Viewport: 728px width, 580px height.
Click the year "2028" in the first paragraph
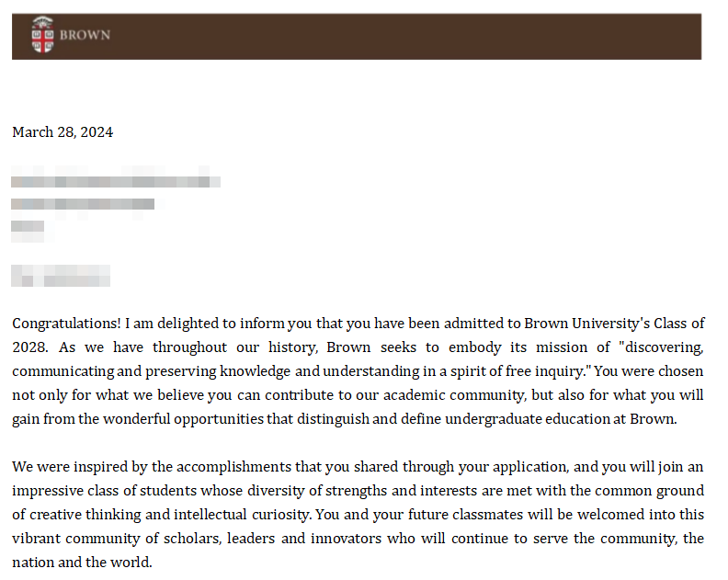tap(28, 347)
